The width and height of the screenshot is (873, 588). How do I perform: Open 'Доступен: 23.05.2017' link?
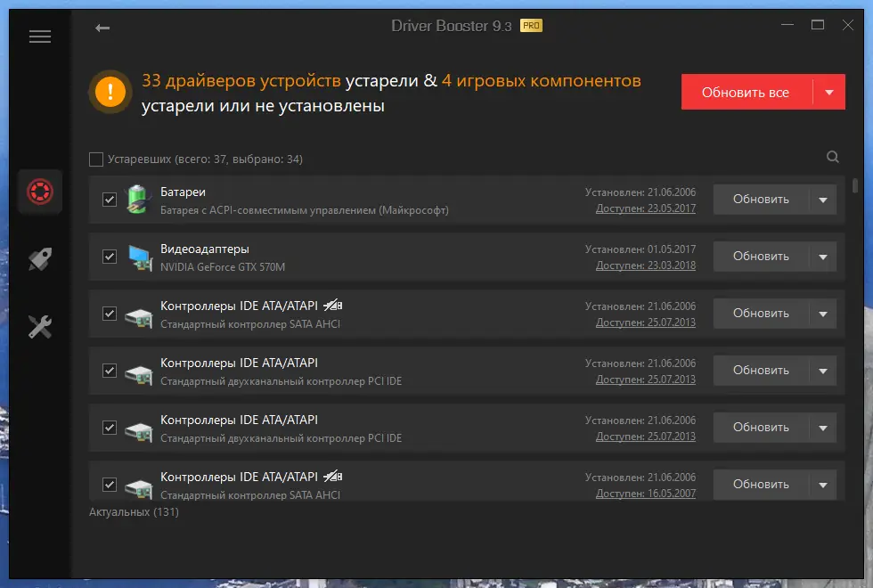click(x=645, y=208)
